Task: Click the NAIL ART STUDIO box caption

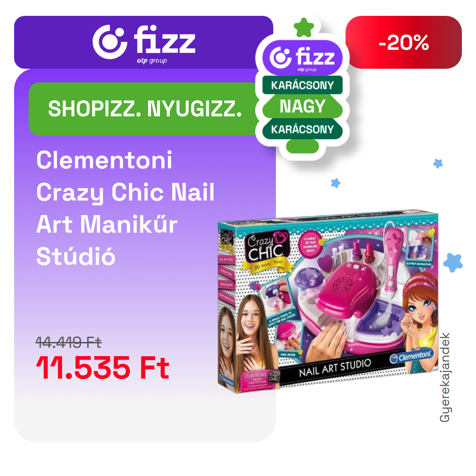Action: pos(335,368)
